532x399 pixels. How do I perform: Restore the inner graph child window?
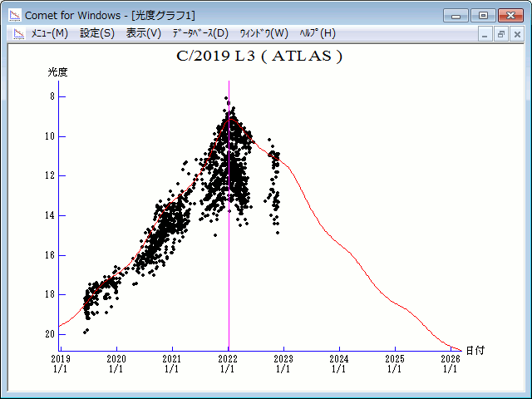(500, 34)
